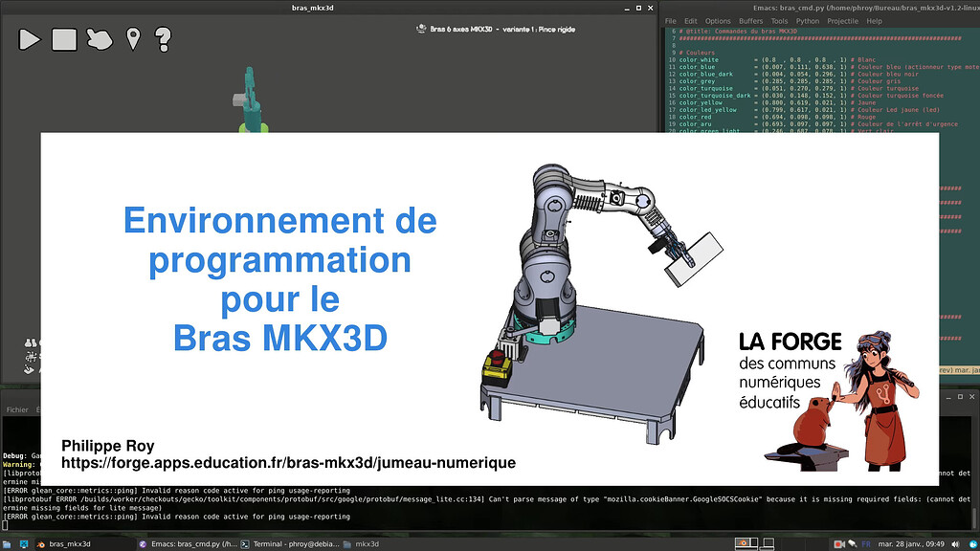Open help with the question mark icon
The image size is (980, 551).
click(x=161, y=39)
